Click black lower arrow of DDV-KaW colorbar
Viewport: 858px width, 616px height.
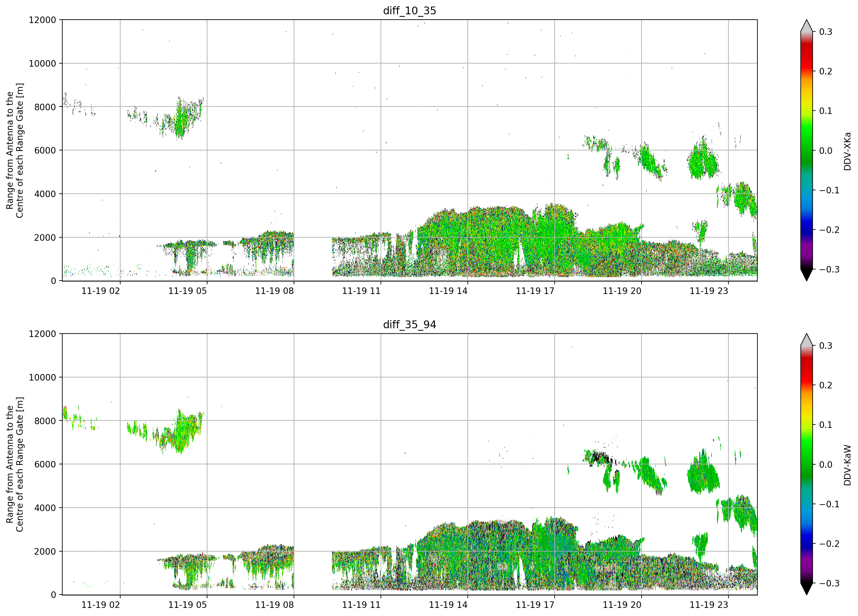(x=807, y=589)
